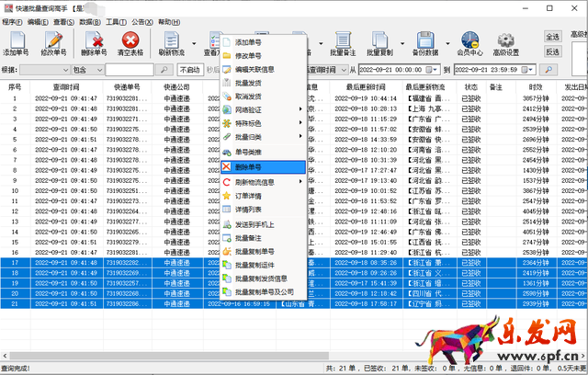Click the 反选 button
Screen dimensions: 588x375
click(553, 52)
